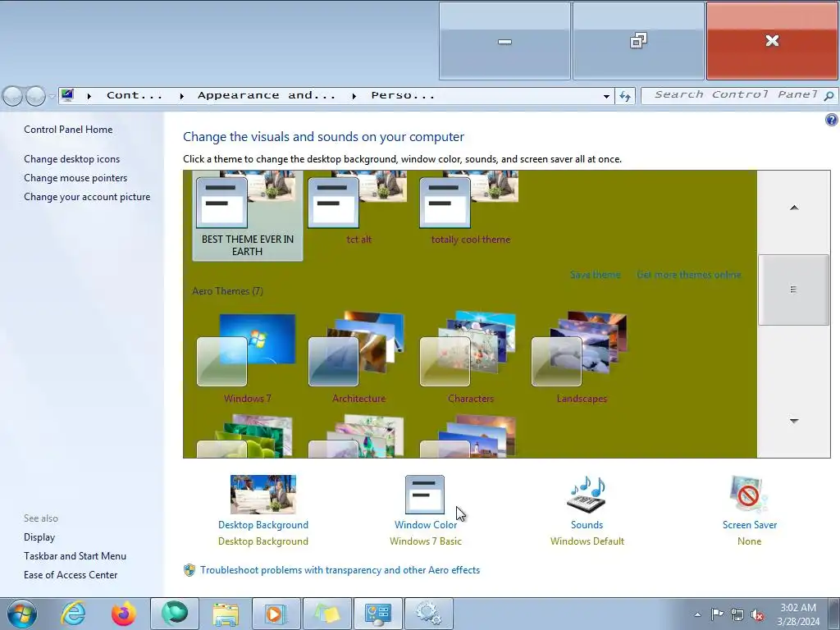Click the Control Panel icon in address bar
840x630 pixels.
pyautogui.click(x=67, y=95)
